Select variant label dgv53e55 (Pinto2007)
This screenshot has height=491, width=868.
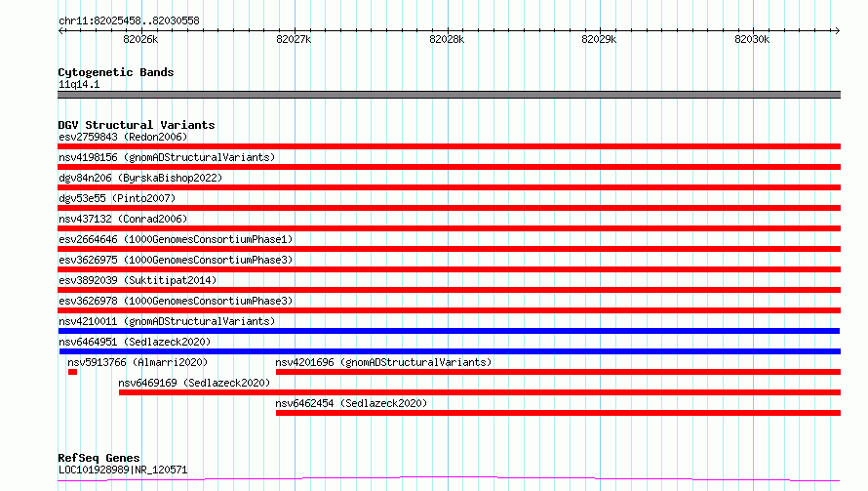[x=117, y=198]
